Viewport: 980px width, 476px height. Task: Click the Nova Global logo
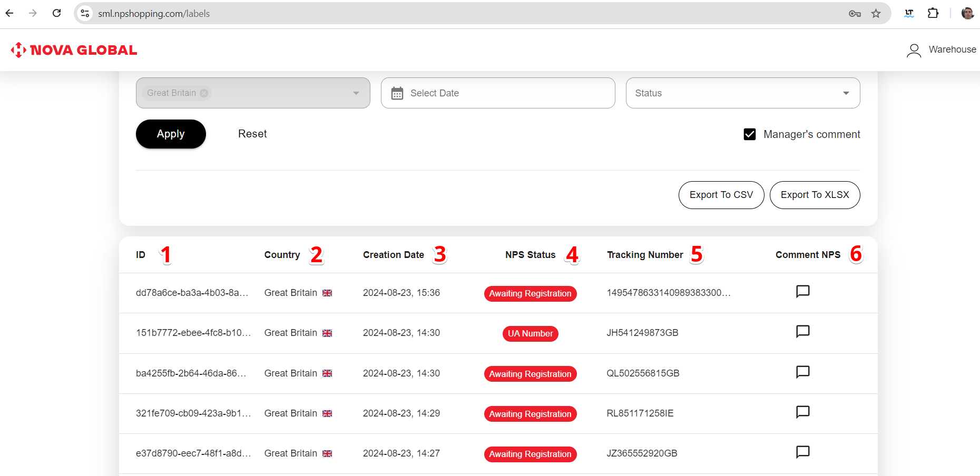pos(74,50)
